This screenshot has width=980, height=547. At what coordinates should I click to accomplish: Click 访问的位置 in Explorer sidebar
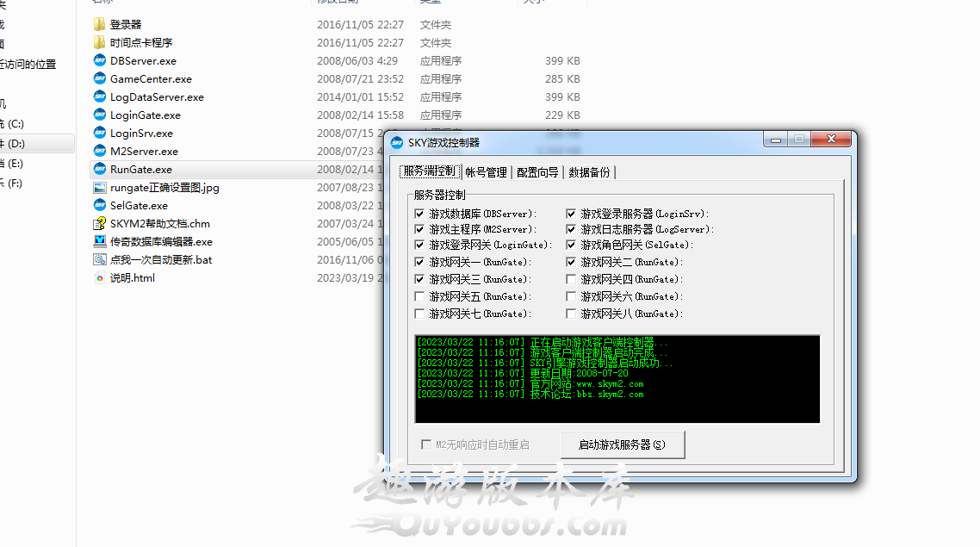point(28,65)
